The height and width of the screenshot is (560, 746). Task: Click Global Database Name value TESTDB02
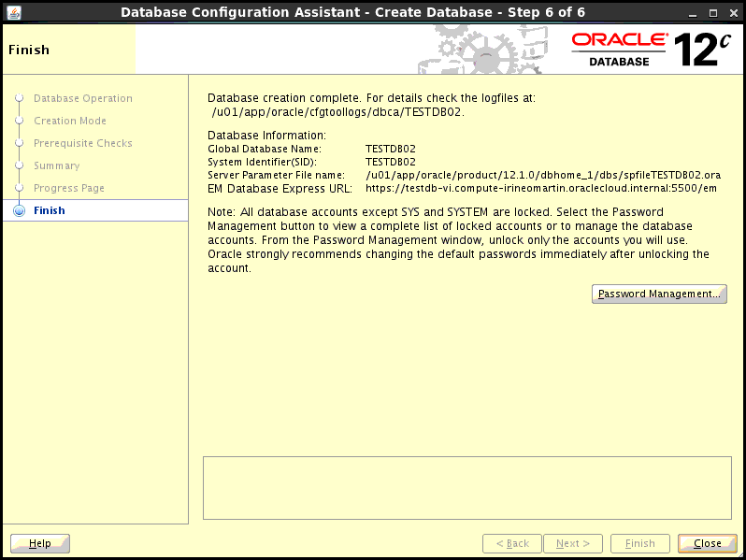(391, 149)
